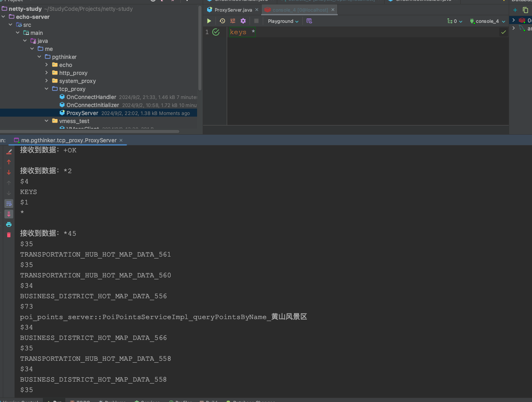Expand the echo package chevron
The image size is (532, 402).
46,65
